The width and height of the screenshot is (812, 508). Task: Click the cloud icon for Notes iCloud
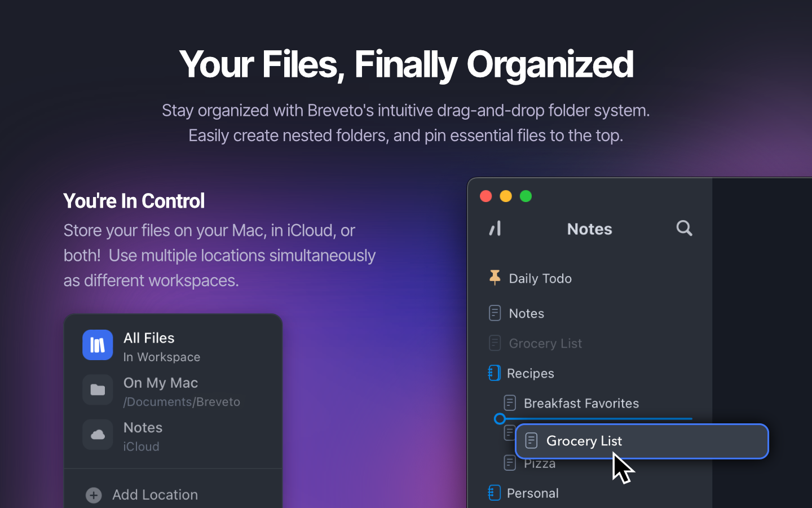point(98,435)
